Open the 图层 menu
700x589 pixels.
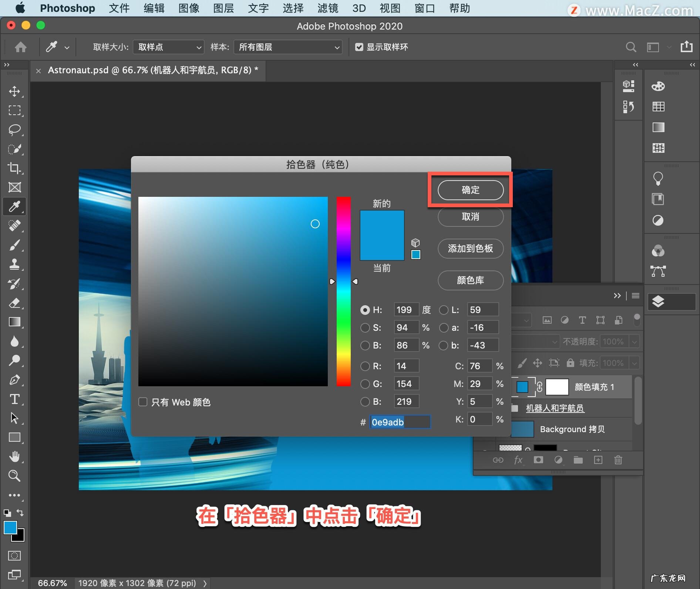click(x=223, y=8)
